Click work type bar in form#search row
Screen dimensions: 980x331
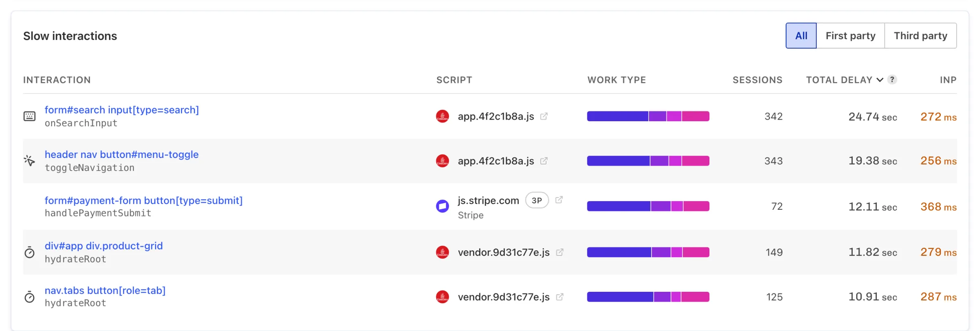point(648,116)
